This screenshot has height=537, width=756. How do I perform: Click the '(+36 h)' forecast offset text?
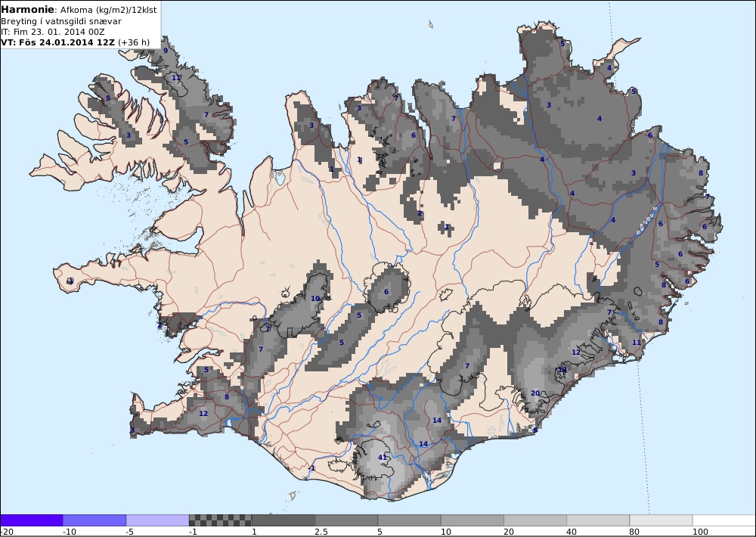coord(134,42)
